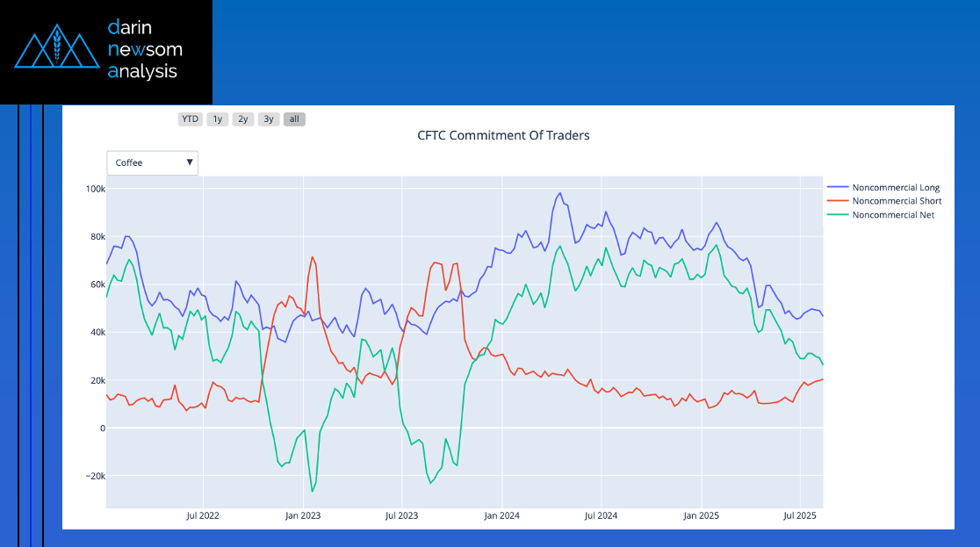Image resolution: width=980 pixels, height=547 pixels.
Task: Set the chart range to 2y
Action: pos(243,119)
